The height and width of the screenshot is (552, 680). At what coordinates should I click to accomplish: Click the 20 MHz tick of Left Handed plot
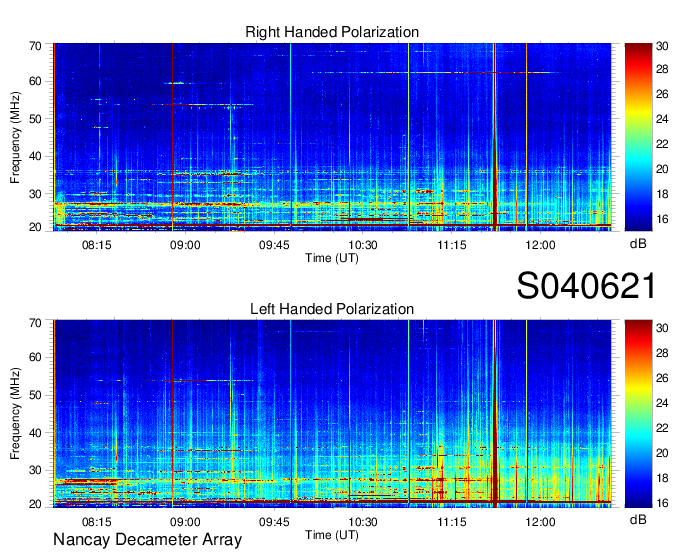tap(36, 504)
